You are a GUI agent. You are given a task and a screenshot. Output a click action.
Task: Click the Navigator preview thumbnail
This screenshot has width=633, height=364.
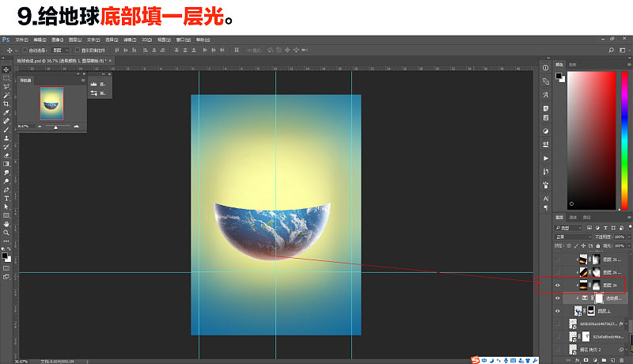(51, 104)
